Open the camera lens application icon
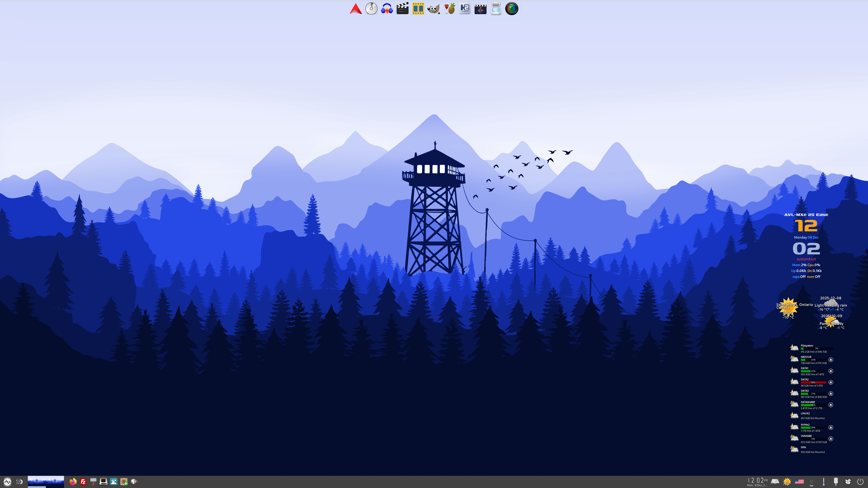The height and width of the screenshot is (488, 868). pyautogui.click(x=512, y=9)
